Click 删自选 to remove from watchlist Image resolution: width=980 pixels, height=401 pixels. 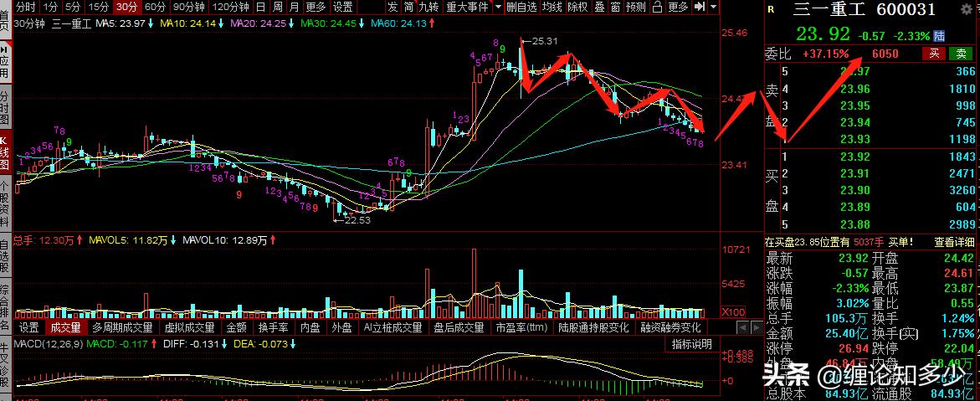[x=521, y=8]
